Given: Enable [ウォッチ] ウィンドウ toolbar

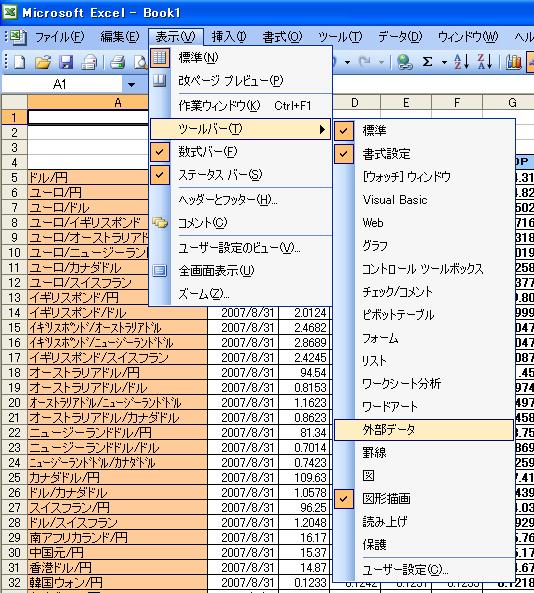Looking at the screenshot, I should pos(424,177).
